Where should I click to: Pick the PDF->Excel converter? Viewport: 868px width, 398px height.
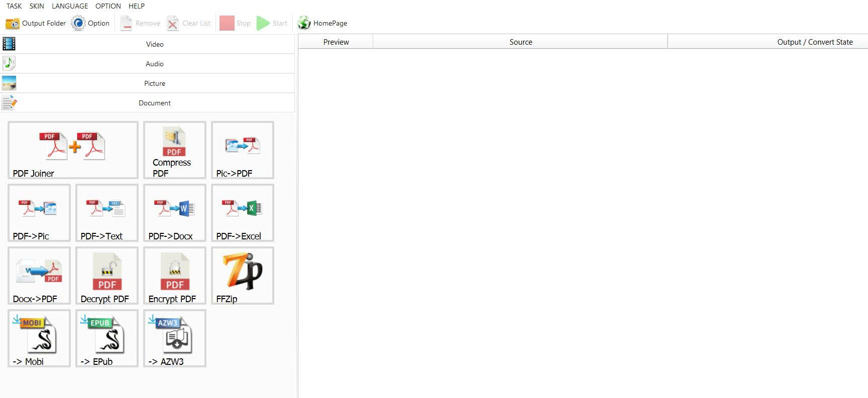[x=243, y=213]
